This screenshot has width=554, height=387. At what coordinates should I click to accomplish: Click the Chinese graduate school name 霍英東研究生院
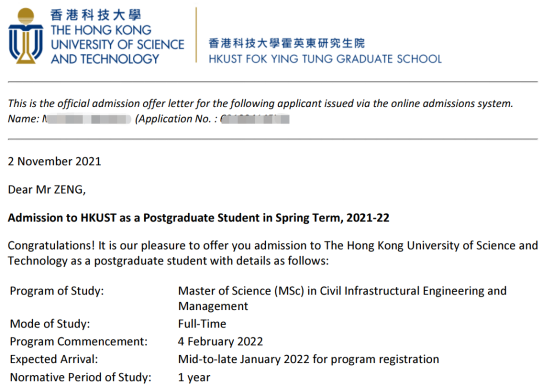coord(323,43)
